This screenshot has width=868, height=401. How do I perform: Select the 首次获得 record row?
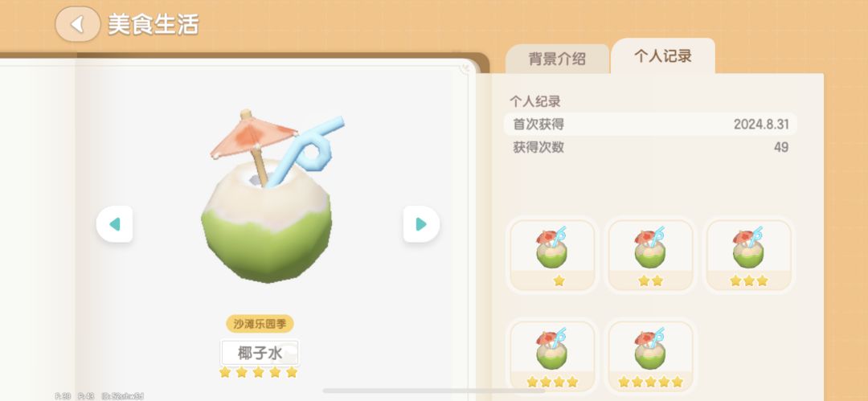[x=650, y=124]
